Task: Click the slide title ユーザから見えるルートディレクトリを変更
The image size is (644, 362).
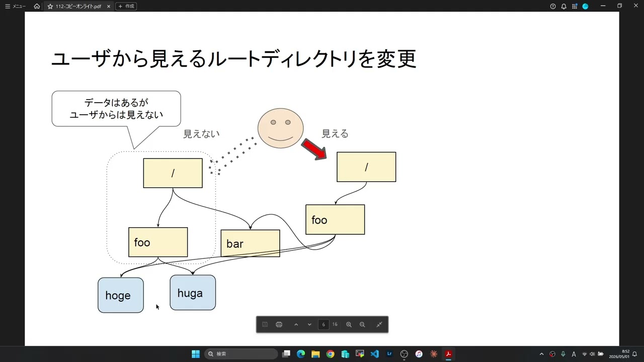Action: [233, 59]
